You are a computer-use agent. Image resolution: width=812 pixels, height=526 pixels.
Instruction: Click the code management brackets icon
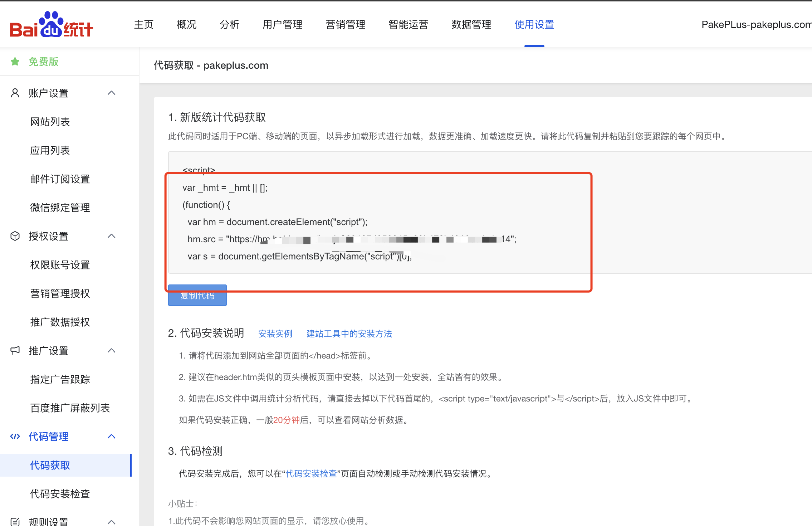[15, 436]
